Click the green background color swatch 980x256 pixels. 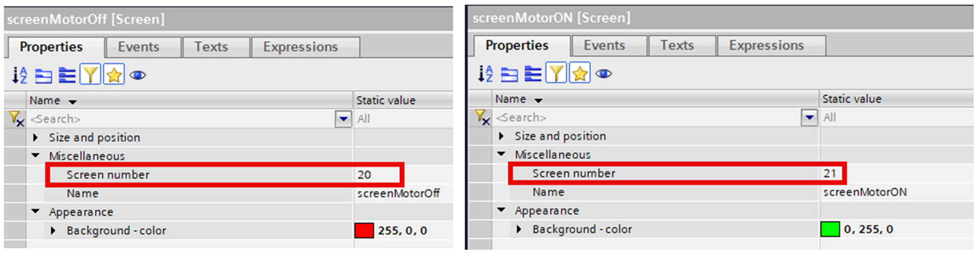point(830,229)
